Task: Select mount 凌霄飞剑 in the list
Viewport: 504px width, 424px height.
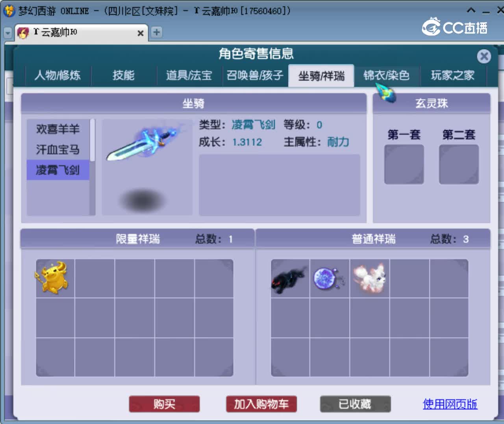Action: coord(58,170)
